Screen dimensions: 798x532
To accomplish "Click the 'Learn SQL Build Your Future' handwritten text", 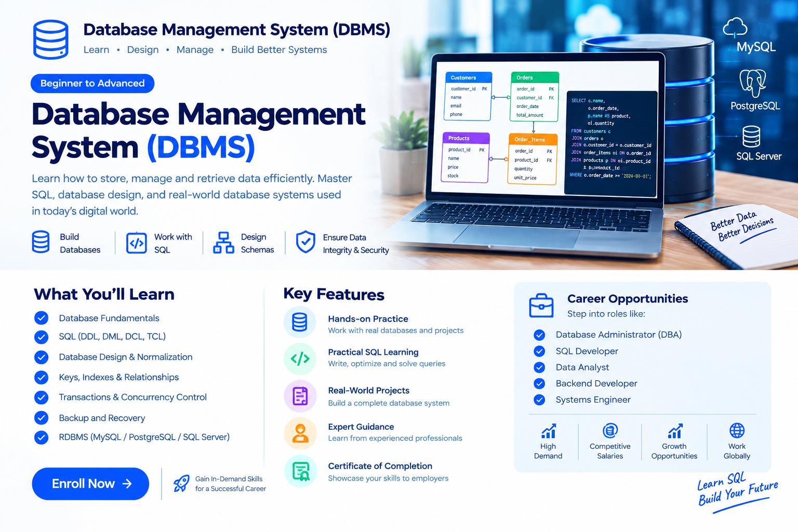I will [737, 489].
